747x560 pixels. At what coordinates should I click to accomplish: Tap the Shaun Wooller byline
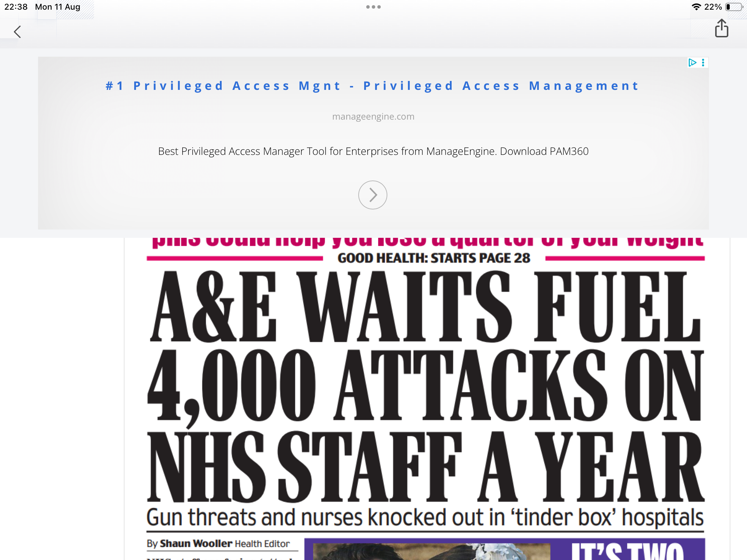[218, 543]
